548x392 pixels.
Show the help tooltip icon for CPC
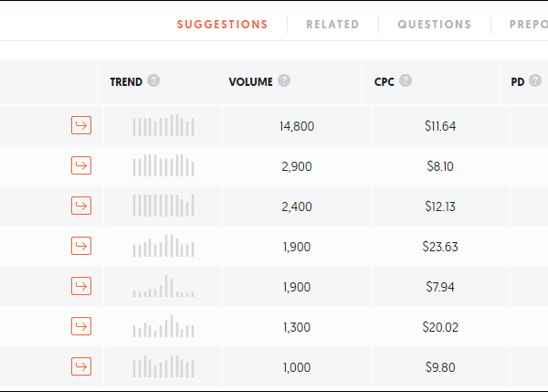[x=406, y=80]
